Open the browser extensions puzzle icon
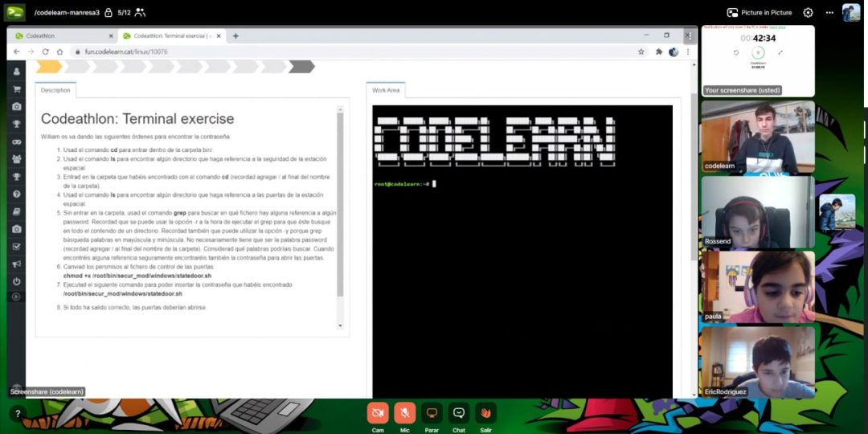 [x=659, y=51]
